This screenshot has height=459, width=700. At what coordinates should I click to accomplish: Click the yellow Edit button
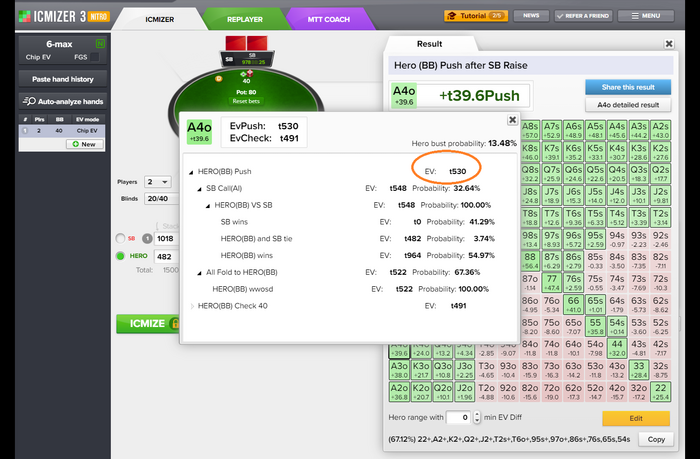coord(636,418)
